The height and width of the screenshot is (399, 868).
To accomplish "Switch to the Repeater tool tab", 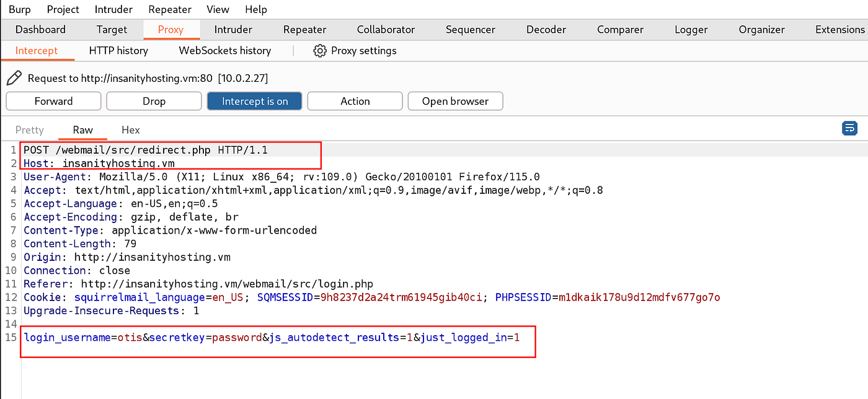I will (x=304, y=29).
